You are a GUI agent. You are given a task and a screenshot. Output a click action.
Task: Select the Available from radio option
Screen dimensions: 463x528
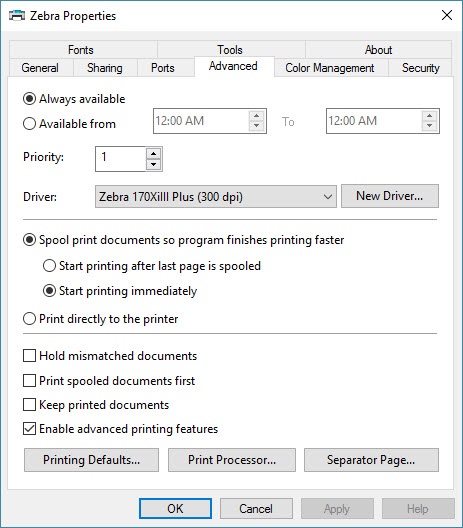(29, 124)
